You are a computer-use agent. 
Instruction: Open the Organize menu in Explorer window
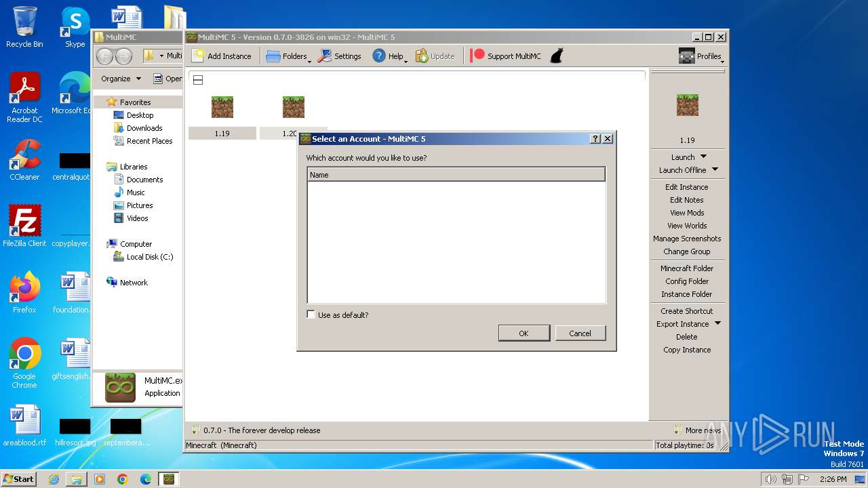tap(121, 79)
